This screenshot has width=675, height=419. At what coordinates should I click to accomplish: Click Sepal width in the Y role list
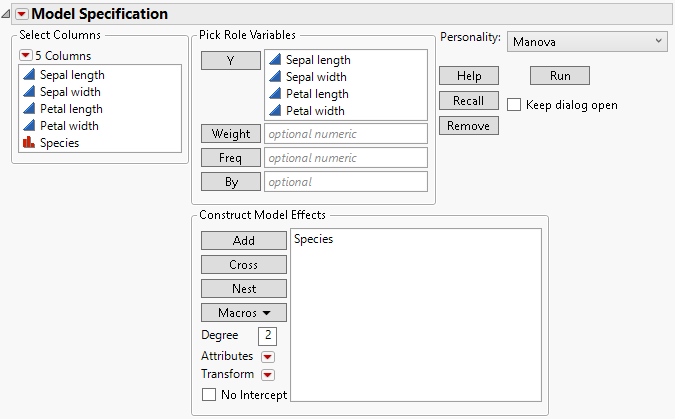pyautogui.click(x=318, y=77)
